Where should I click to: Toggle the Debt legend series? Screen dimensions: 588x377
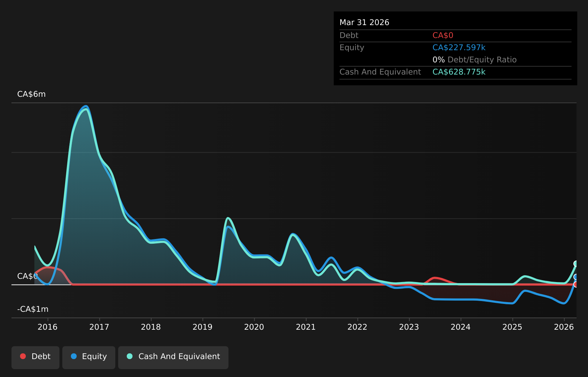pos(35,357)
